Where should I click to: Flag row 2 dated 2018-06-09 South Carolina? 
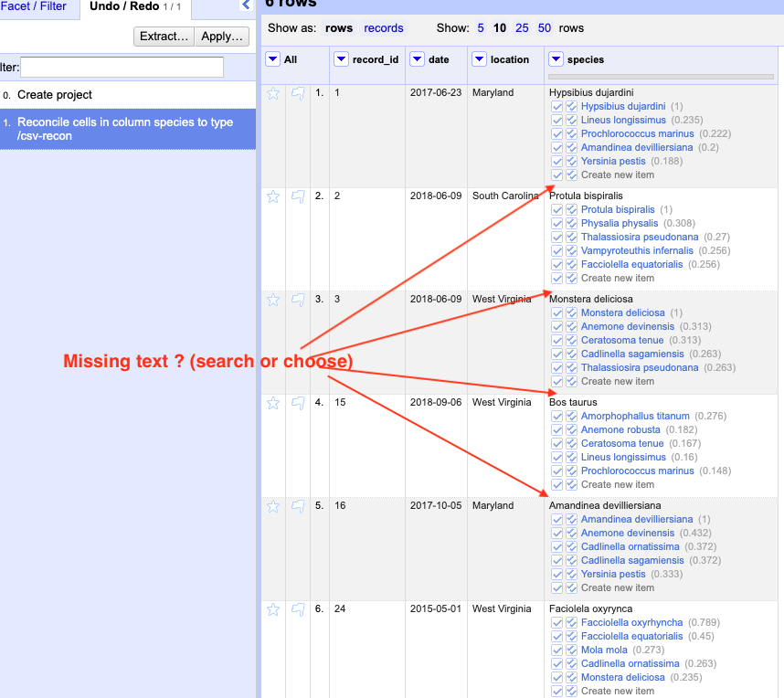(x=298, y=196)
